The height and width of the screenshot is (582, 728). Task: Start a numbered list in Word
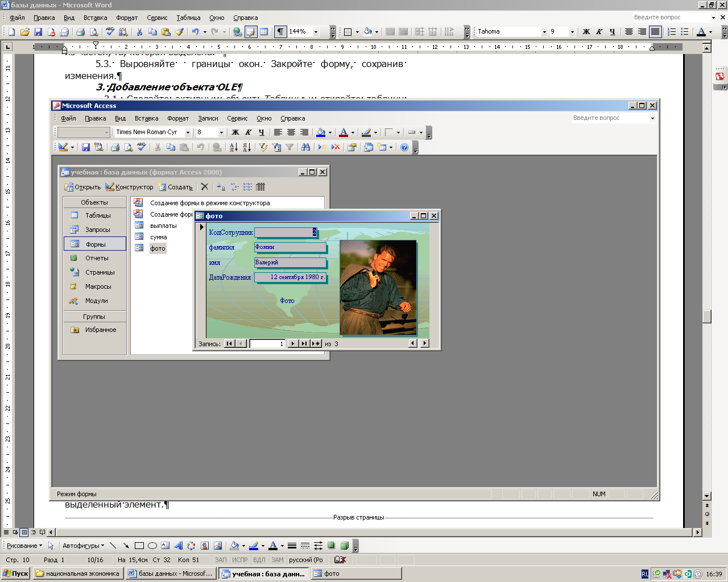point(672,32)
